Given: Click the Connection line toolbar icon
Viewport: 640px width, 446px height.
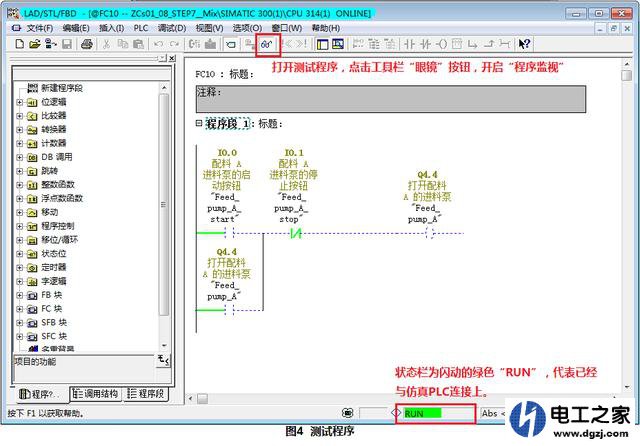Looking at the screenshot, I should [505, 44].
